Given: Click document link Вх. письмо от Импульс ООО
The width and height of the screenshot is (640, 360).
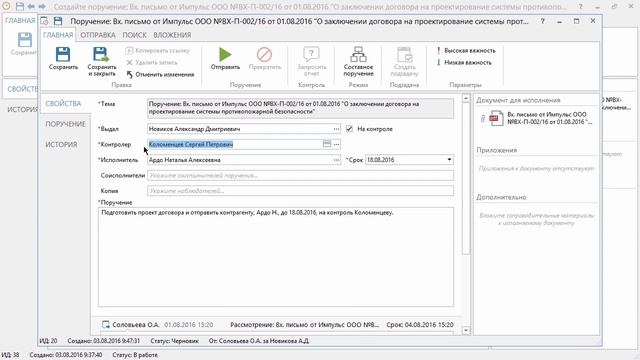Looking at the screenshot, I should (x=549, y=118).
